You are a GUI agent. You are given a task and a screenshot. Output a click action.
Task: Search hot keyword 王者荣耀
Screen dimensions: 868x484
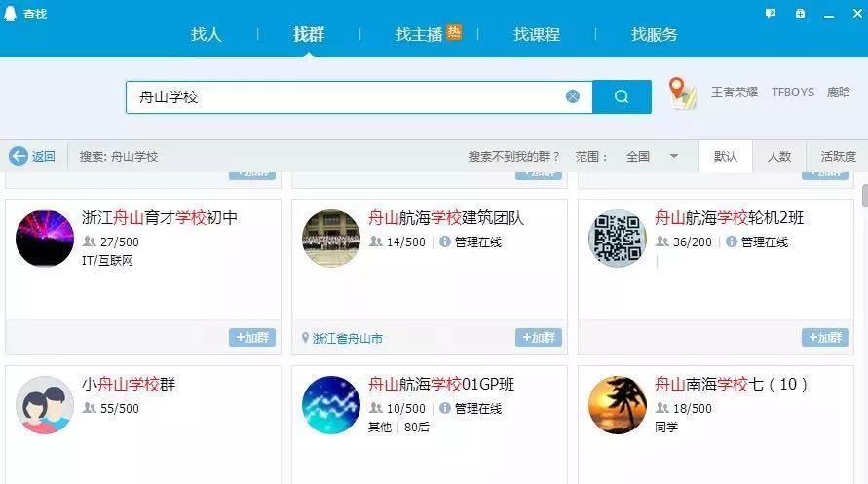(x=734, y=92)
